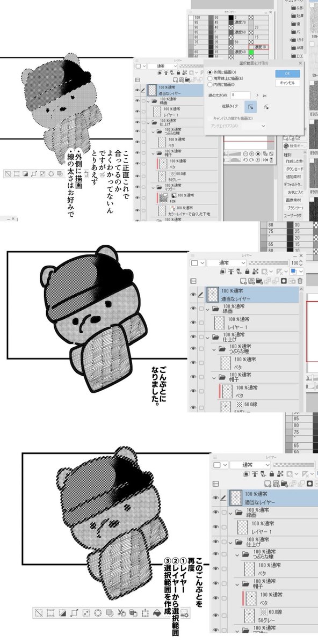Click the navigator rotate-right icon
This screenshot has height=644, width=318.
(x=252, y=159)
